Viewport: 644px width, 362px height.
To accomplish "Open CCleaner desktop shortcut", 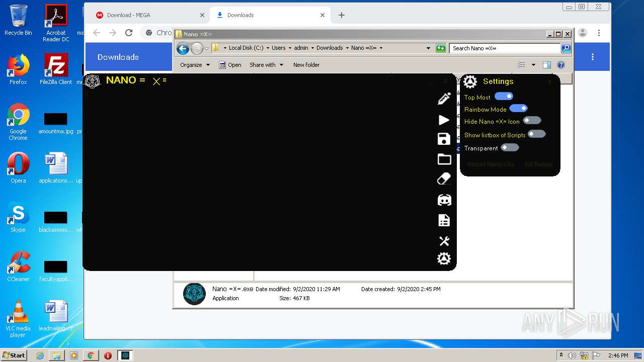I will [18, 266].
